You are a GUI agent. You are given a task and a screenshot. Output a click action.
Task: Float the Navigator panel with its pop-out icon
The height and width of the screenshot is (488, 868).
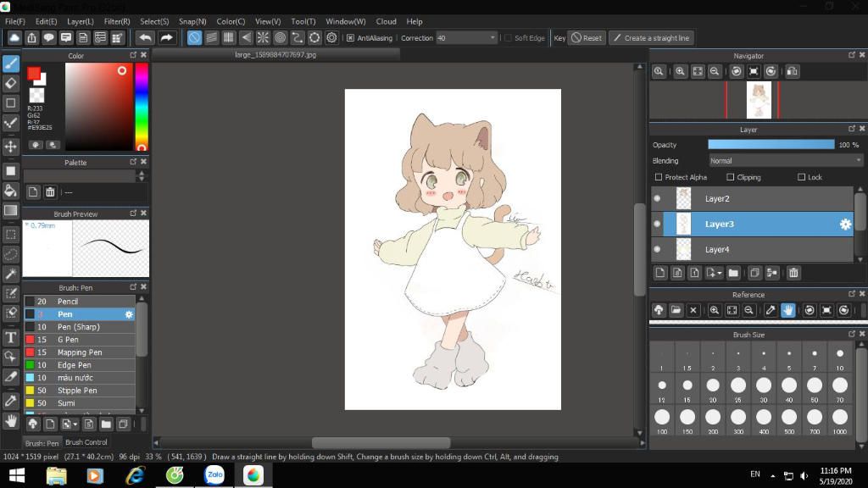point(851,55)
